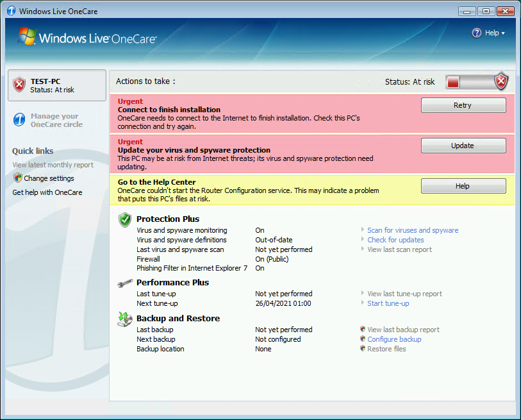
Task: Open View last backup report link
Action: [403, 330]
